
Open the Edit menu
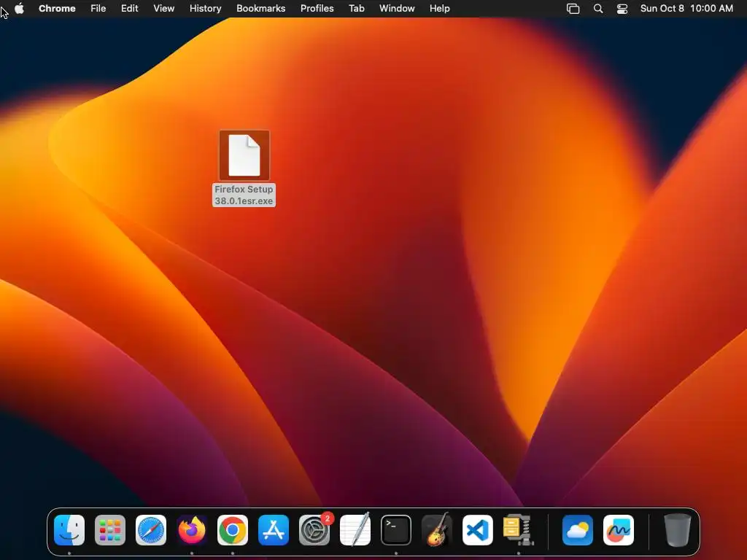click(130, 8)
